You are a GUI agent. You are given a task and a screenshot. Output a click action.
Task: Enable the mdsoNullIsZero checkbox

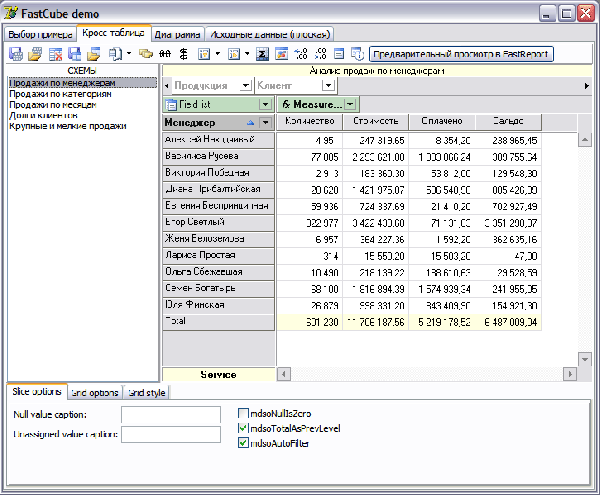click(244, 412)
